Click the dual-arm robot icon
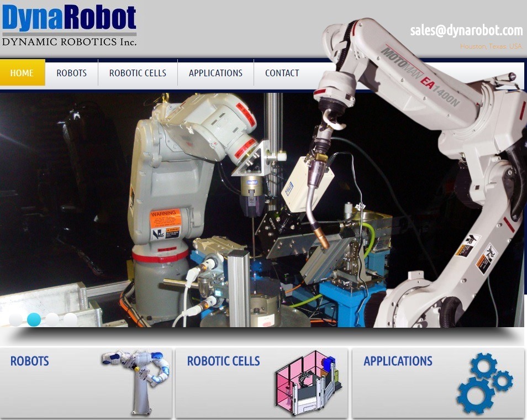 [136, 383]
